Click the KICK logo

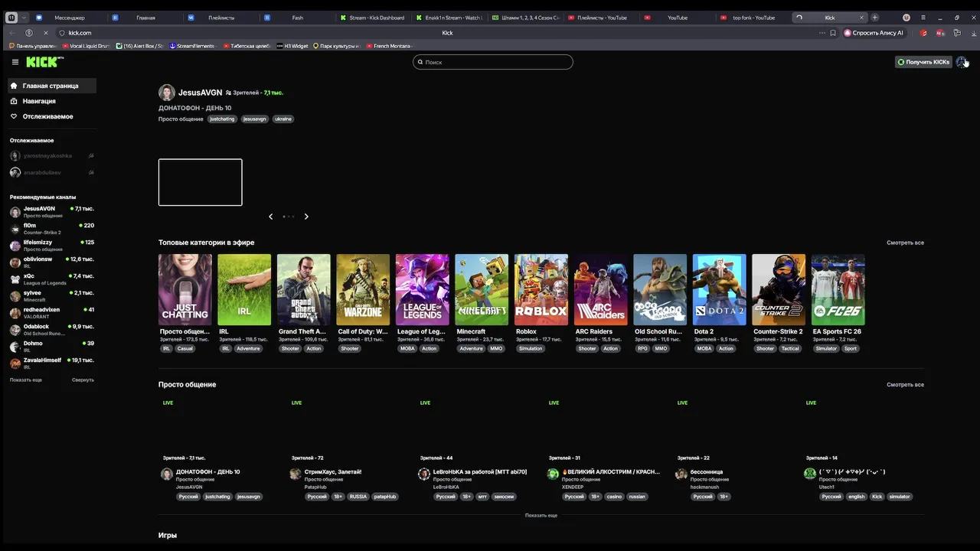coord(42,62)
